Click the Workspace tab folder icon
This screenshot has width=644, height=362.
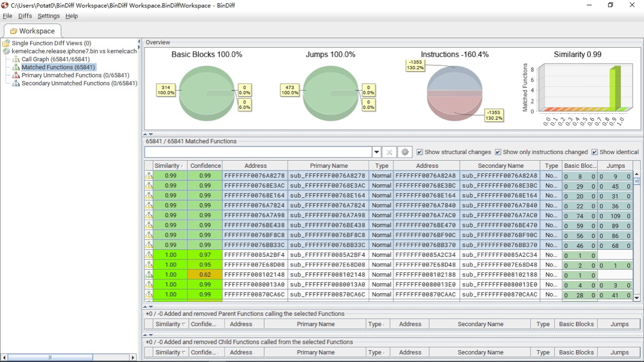13,31
